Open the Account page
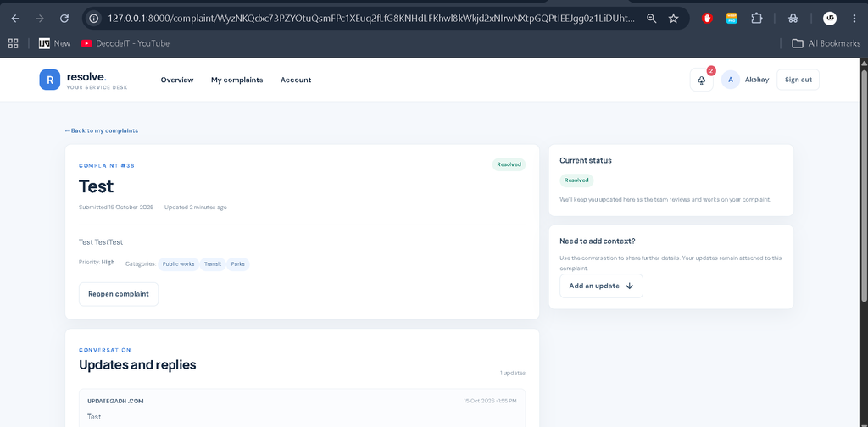The image size is (868, 427). (296, 80)
